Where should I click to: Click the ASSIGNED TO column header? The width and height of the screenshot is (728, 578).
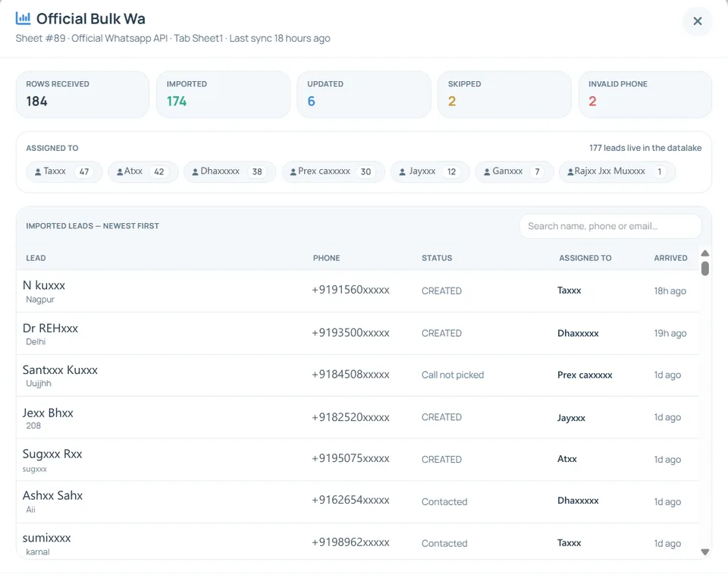[585, 258]
